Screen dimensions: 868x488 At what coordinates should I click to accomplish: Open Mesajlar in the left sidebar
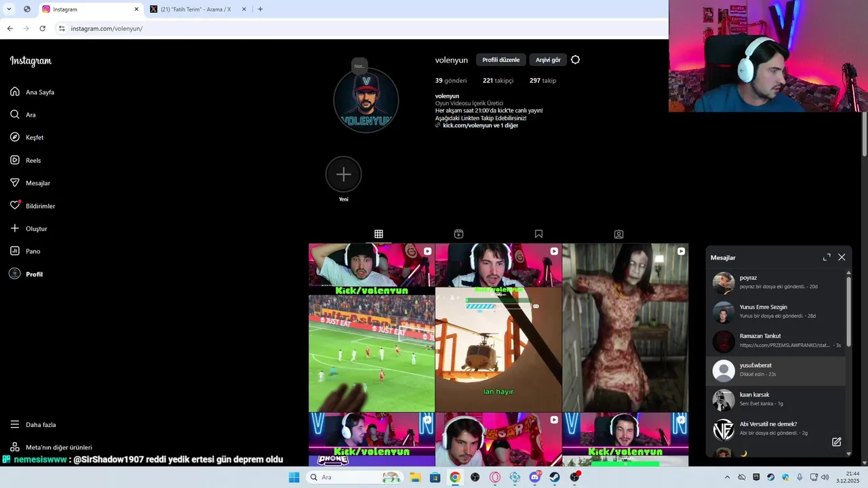pos(30,183)
